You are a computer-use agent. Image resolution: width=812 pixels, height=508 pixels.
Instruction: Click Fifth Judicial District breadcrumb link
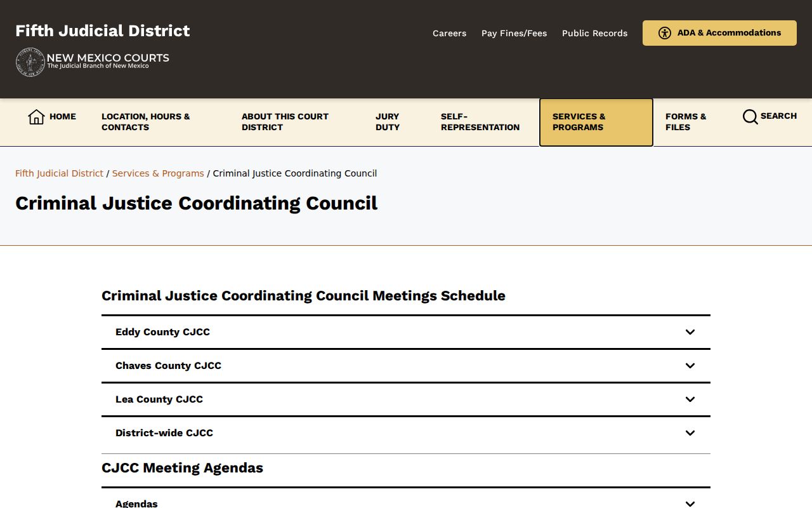point(59,173)
